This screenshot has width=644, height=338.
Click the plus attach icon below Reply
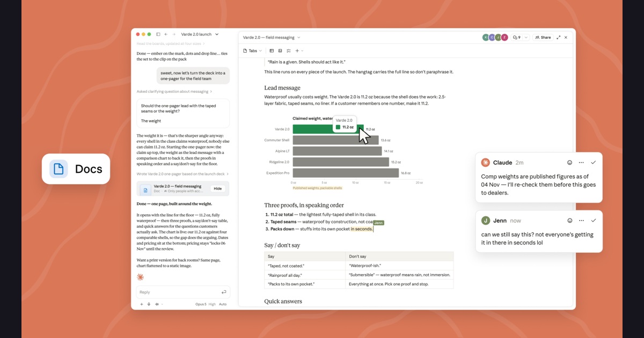tap(142, 304)
